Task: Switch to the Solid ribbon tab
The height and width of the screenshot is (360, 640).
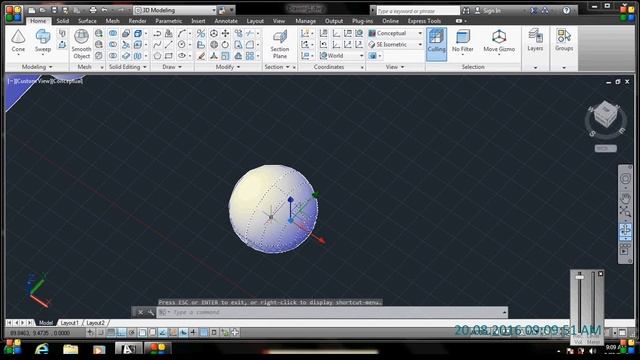Action: tap(62, 21)
